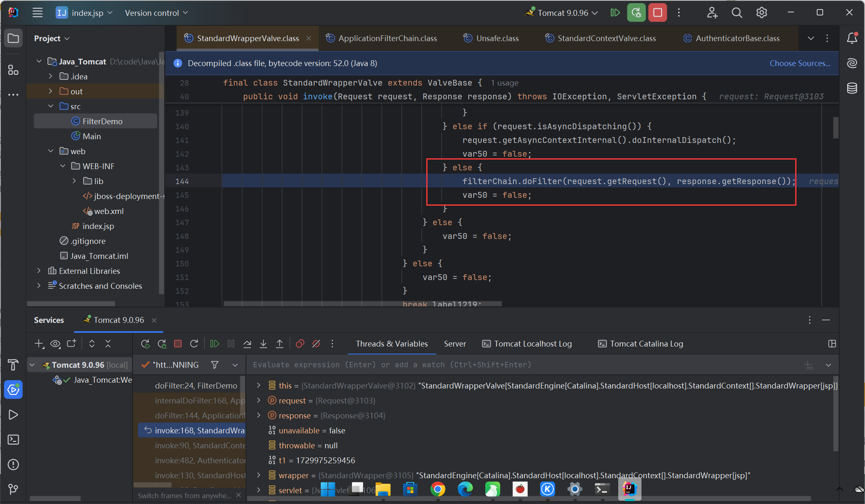The image size is (865, 504).
Task: Open IDE settings gear
Action: [762, 13]
